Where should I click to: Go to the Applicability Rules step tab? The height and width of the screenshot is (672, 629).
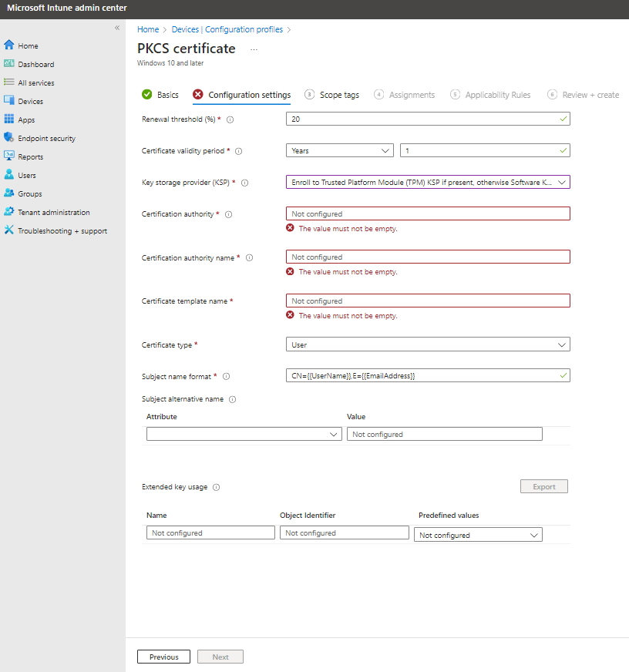point(490,95)
